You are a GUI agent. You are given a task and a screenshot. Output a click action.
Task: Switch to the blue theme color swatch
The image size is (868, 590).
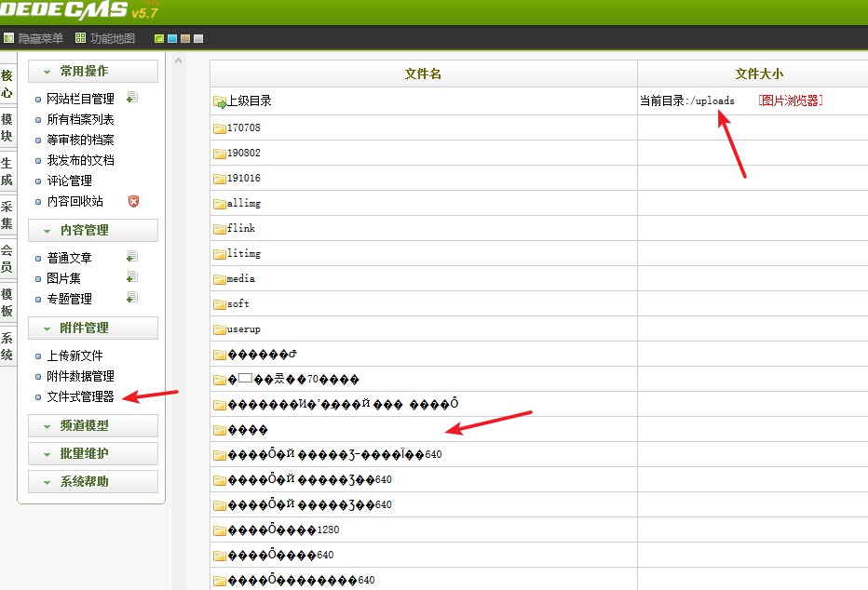point(172,39)
